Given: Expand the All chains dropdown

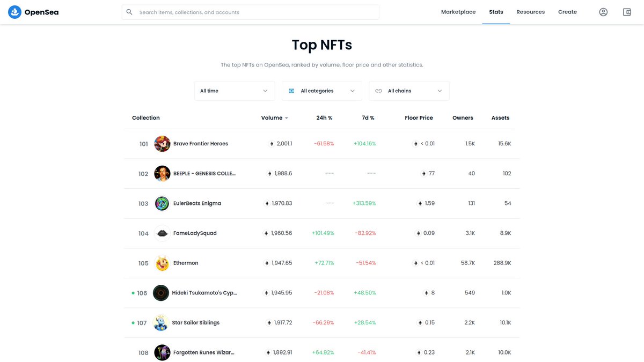Looking at the screenshot, I should (x=409, y=91).
